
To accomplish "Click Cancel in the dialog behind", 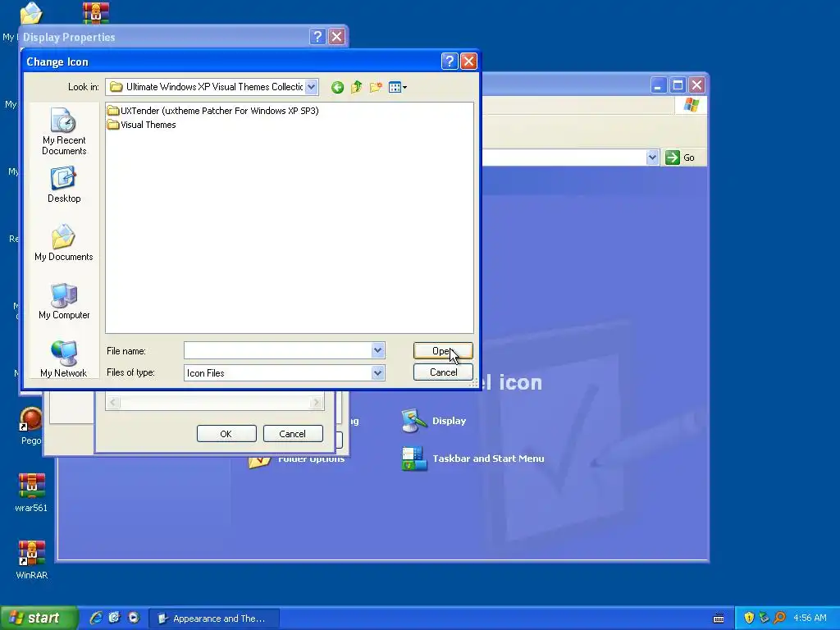I will click(x=293, y=433).
